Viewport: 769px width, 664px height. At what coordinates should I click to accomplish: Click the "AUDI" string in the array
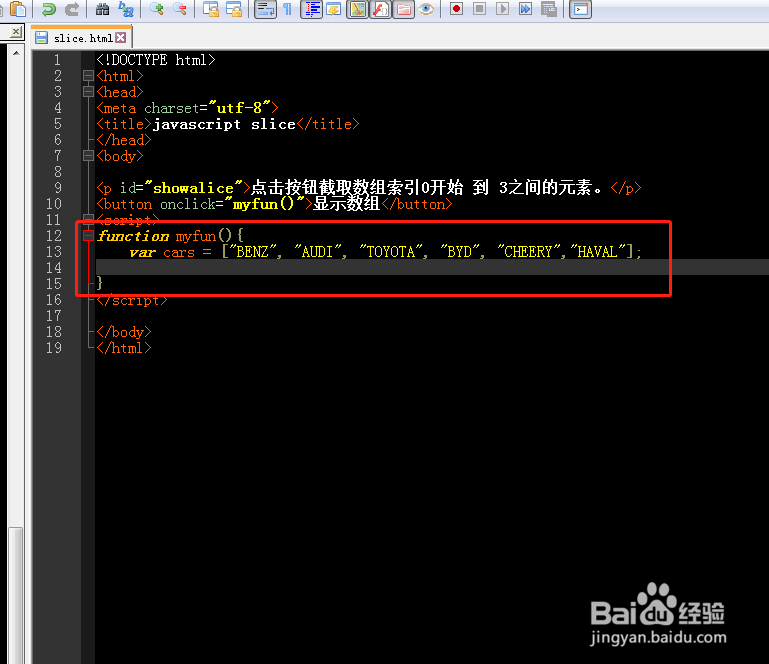coord(318,252)
